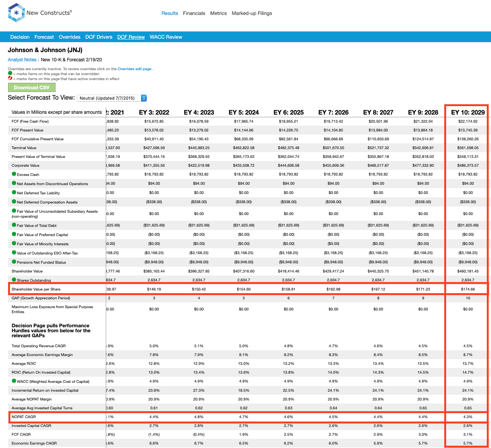Select the 4.3% NOPAT CAGR cell for 2029
The height and width of the screenshot is (448, 491).
point(468,417)
